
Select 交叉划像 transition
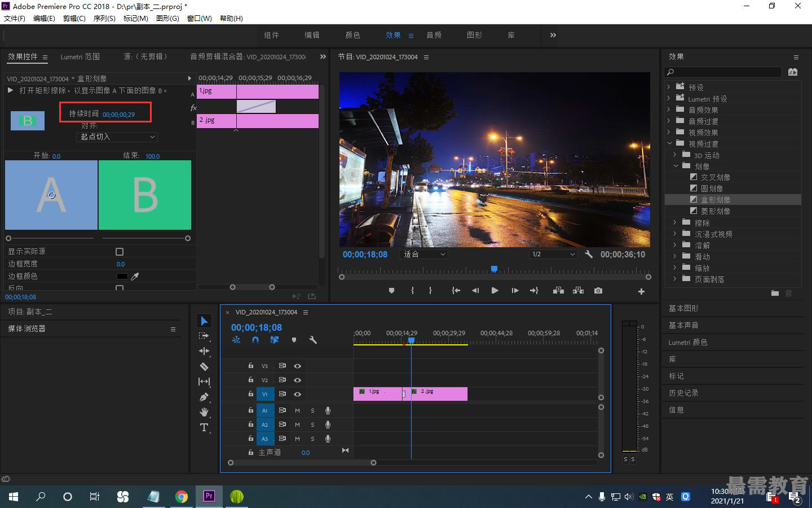click(x=715, y=177)
